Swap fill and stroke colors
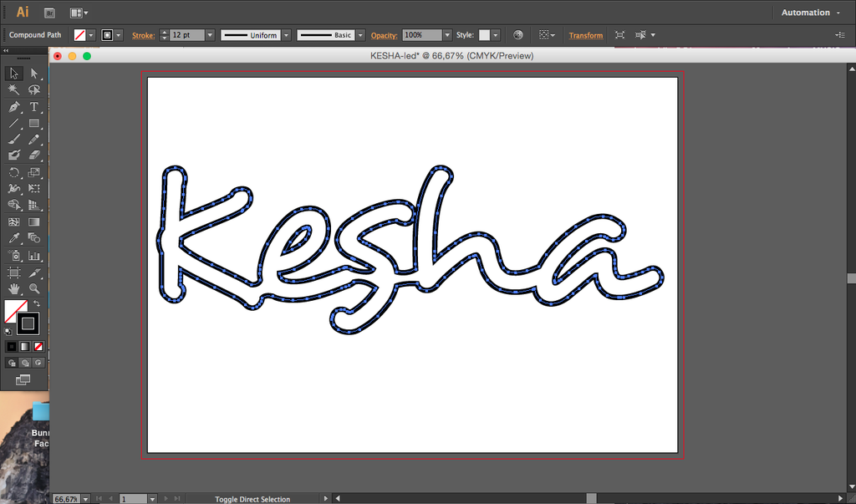 tap(37, 303)
